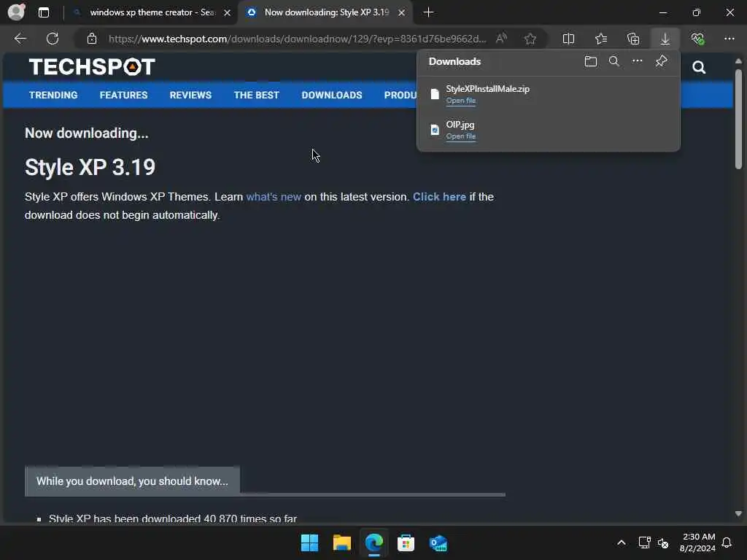Open Microsoft Store from taskbar
The image size is (747, 560).
tap(406, 542)
